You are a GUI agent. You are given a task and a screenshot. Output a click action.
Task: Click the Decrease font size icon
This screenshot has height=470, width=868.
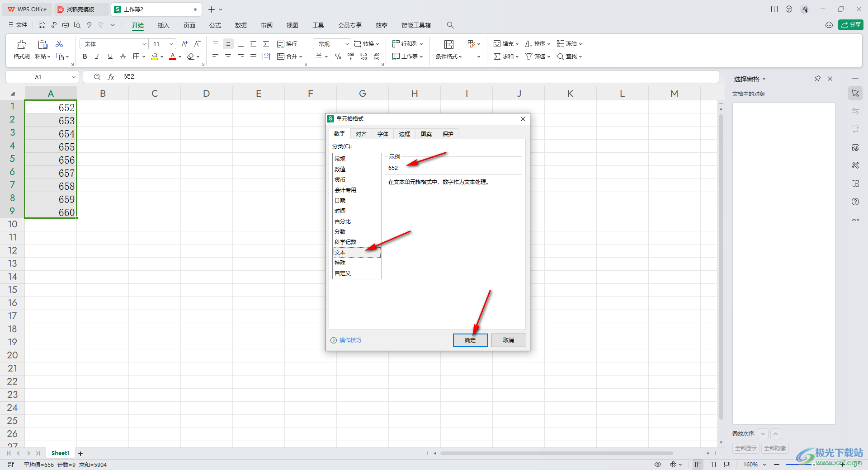[197, 44]
